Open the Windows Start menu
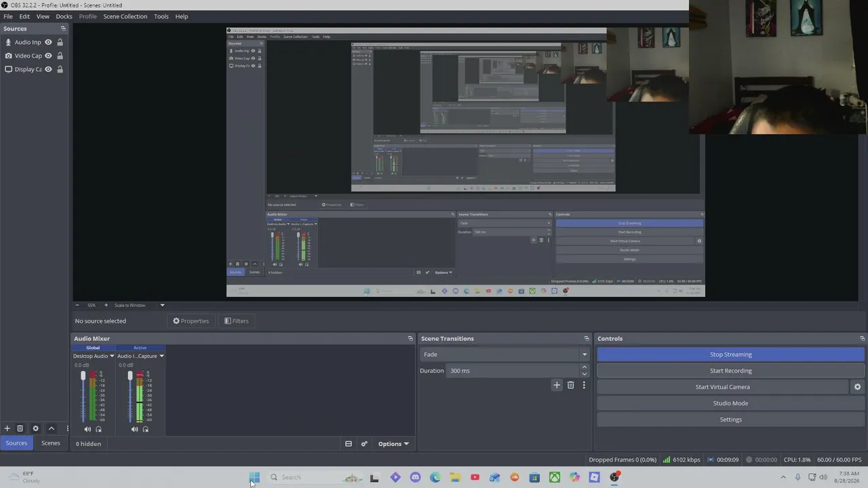This screenshot has height=488, width=868. 254,477
